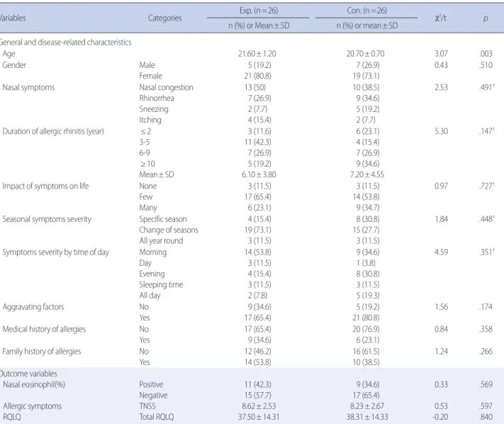Screen dimensions: 504x424
Task: Click the '5.30' statistic value
Action: click(x=441, y=131)
